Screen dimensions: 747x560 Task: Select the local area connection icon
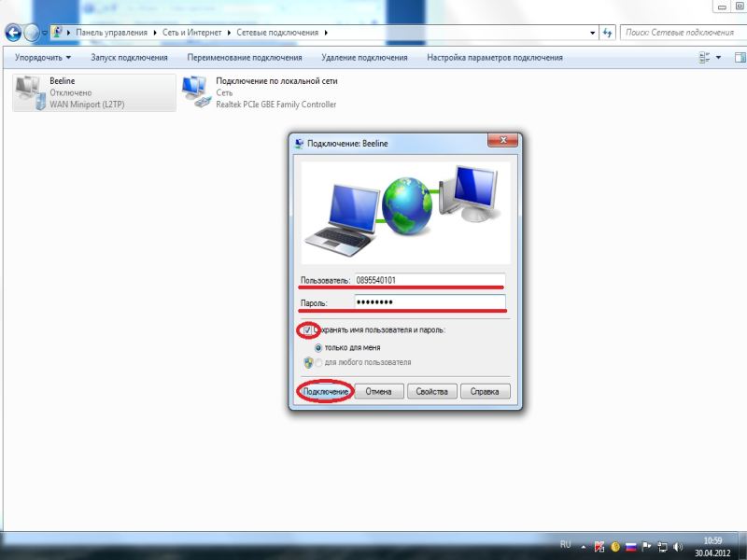tap(195, 92)
